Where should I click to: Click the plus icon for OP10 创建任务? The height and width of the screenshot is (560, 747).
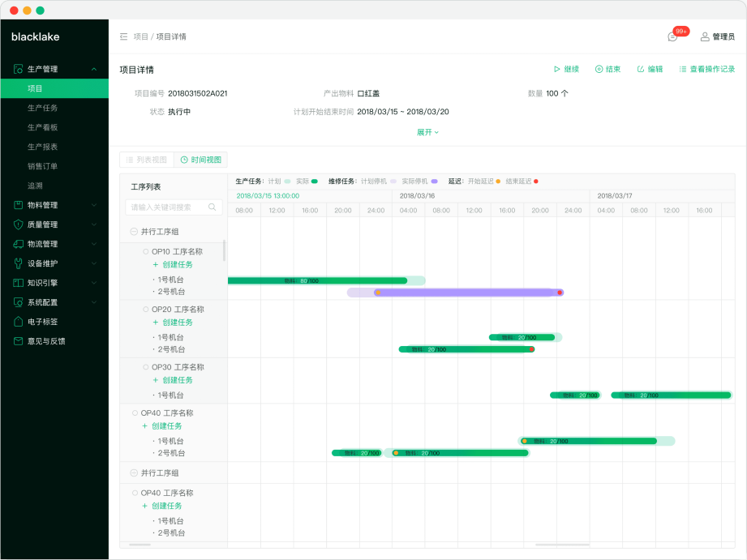click(155, 265)
